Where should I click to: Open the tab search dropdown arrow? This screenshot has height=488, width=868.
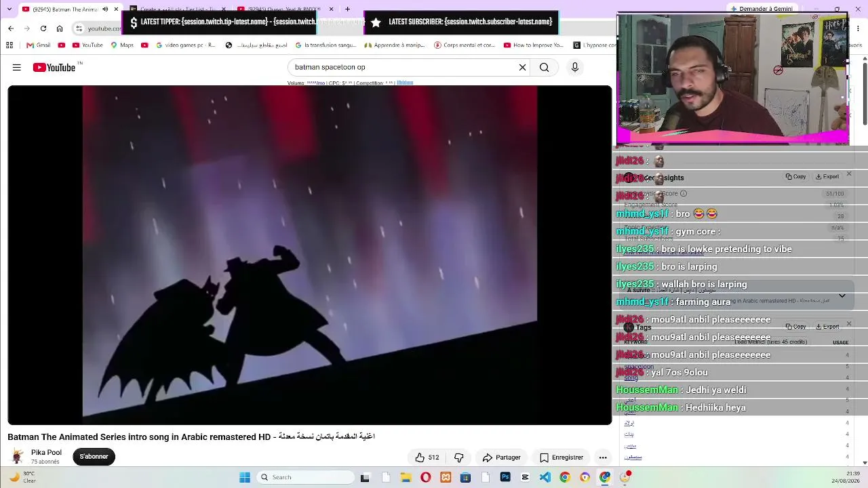9,9
